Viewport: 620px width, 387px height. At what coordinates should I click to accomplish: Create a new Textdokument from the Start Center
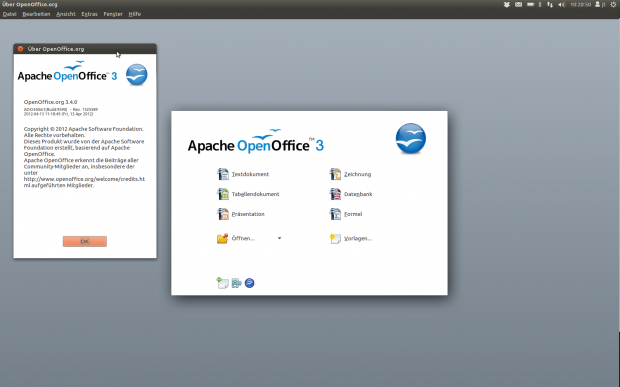tap(243, 174)
